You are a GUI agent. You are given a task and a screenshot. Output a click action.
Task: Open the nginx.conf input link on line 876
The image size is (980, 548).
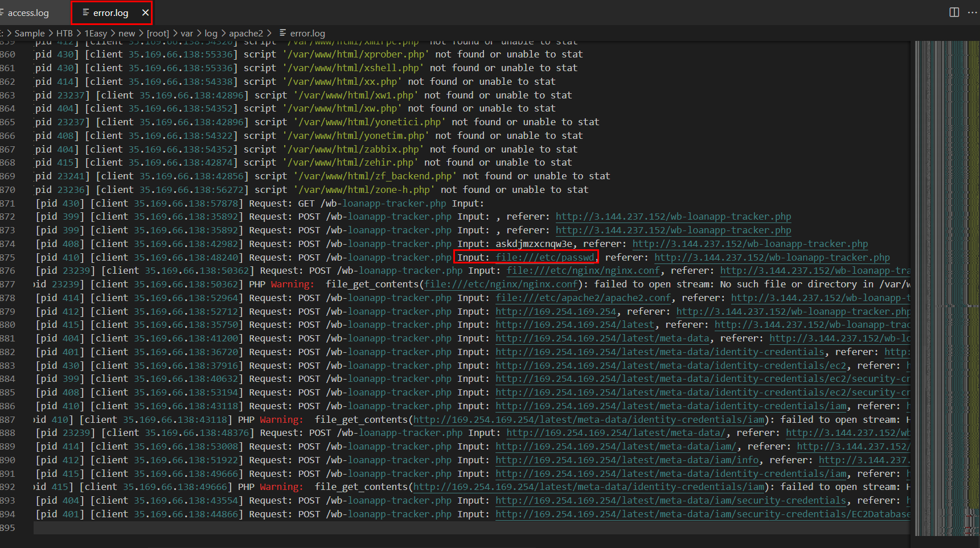coord(583,271)
